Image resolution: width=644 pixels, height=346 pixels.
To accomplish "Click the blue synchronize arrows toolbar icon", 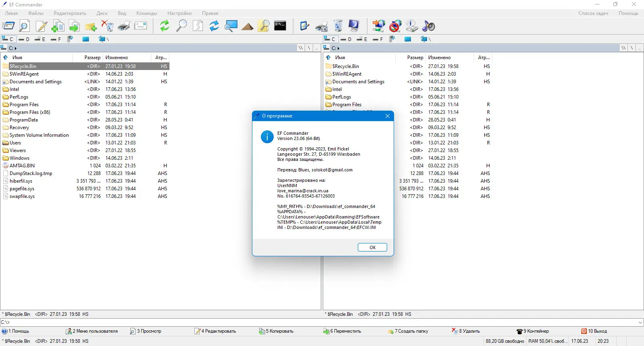I will [214, 26].
